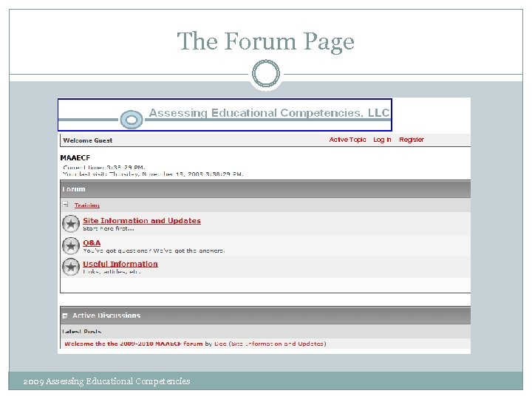
Task: Click the Current time line
Action: point(104,167)
